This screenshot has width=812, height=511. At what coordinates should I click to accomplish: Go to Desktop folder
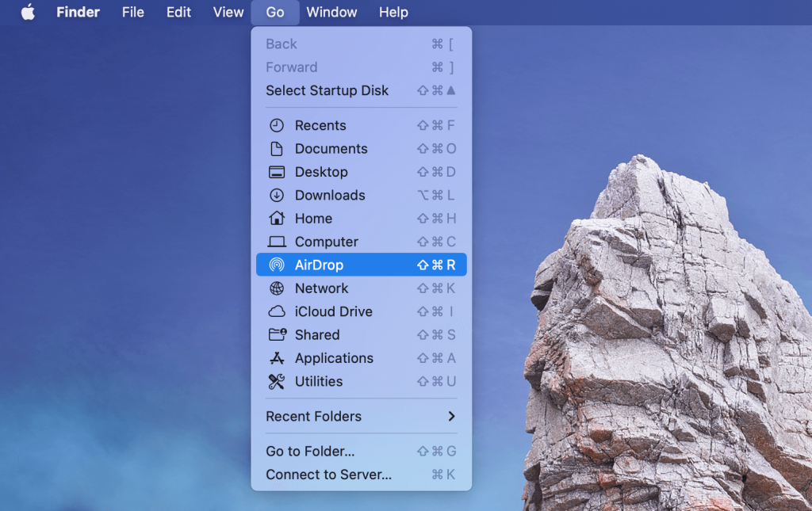click(362, 172)
